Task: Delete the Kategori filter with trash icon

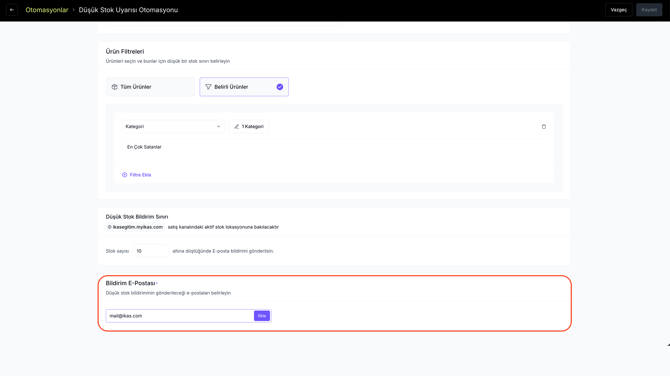Action: (x=544, y=126)
